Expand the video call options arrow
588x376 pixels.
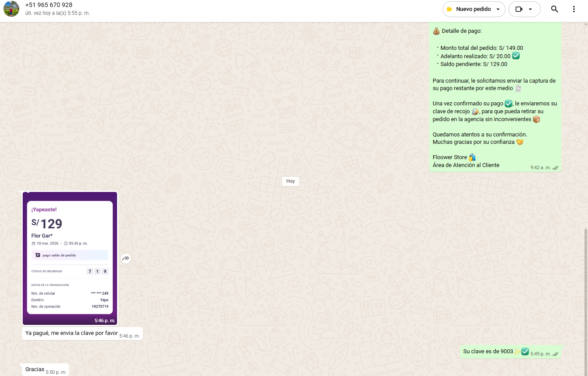pyautogui.click(x=530, y=9)
